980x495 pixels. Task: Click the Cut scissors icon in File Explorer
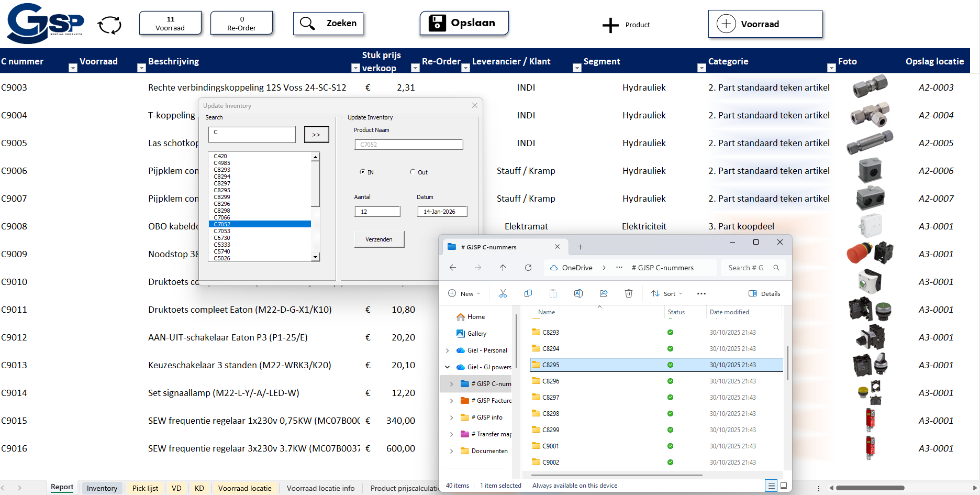click(503, 294)
